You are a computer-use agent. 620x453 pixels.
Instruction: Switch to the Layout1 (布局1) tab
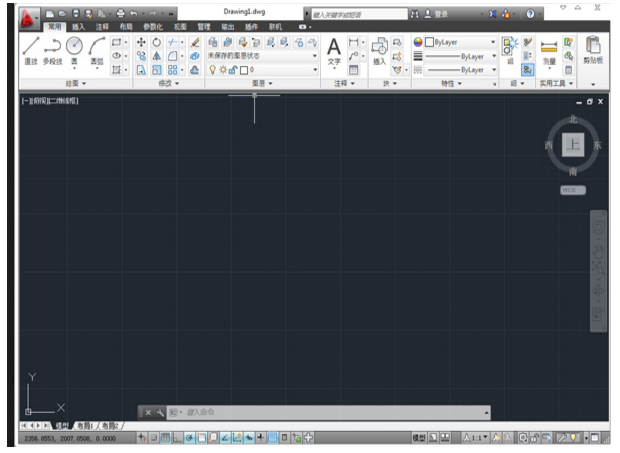pos(90,425)
